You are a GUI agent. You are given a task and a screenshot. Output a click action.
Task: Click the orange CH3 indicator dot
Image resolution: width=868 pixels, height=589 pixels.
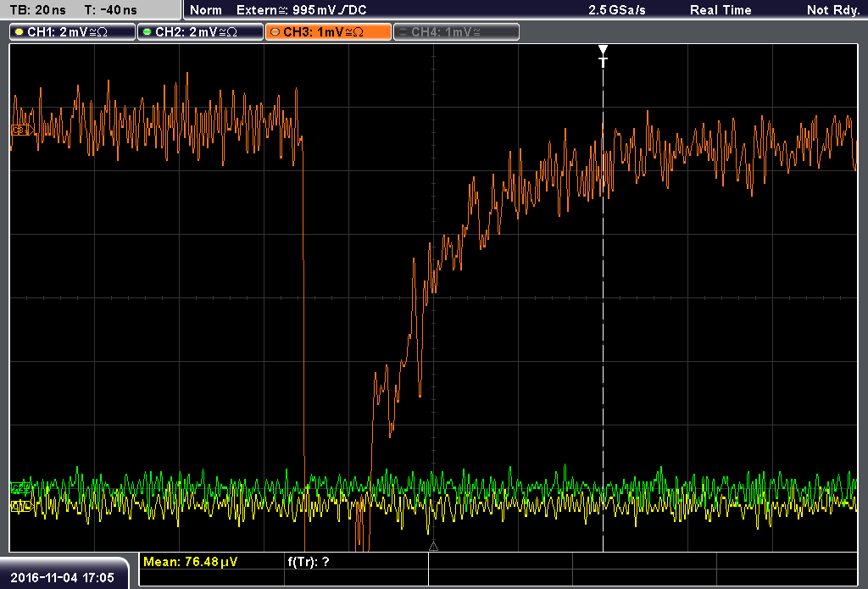click(275, 32)
